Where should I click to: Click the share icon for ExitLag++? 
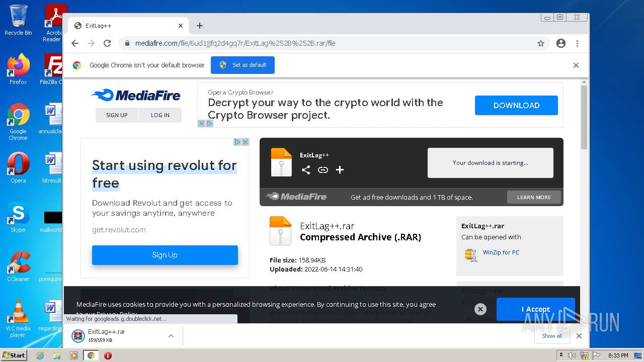pyautogui.click(x=306, y=170)
